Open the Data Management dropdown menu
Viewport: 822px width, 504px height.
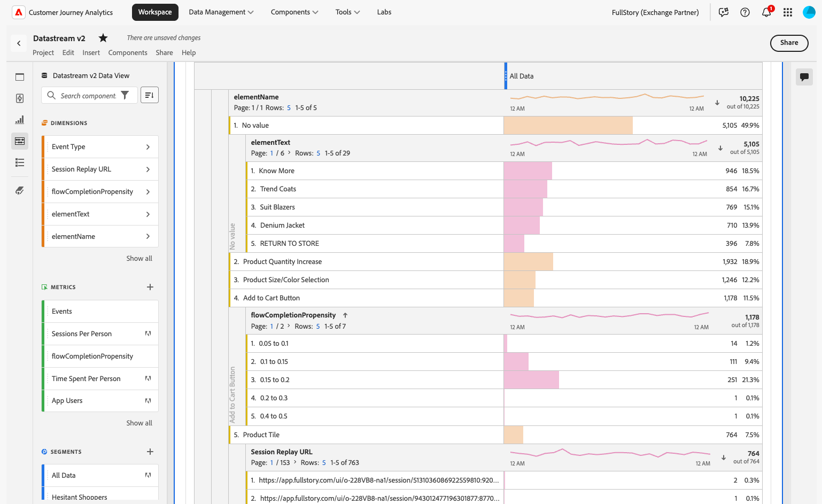click(221, 12)
